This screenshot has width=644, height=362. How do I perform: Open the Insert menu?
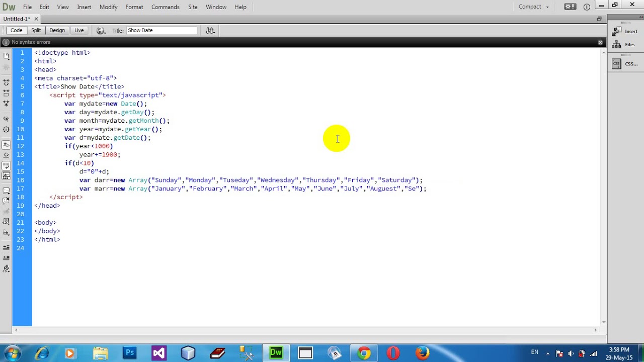[x=84, y=7]
